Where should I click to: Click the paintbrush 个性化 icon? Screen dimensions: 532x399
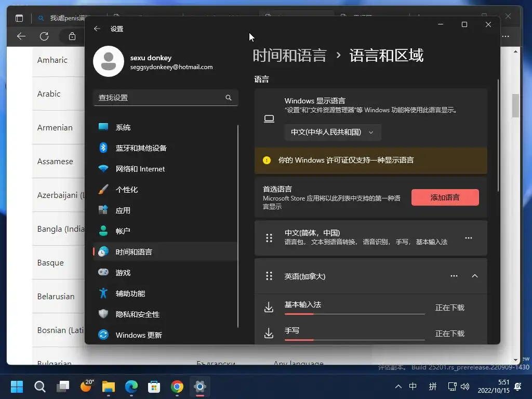pyautogui.click(x=103, y=189)
